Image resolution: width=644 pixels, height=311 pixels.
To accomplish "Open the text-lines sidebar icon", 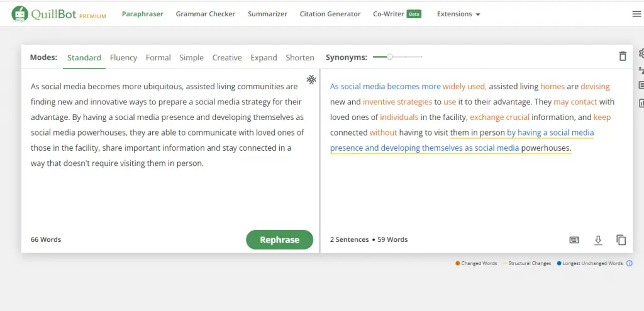I will (x=641, y=85).
